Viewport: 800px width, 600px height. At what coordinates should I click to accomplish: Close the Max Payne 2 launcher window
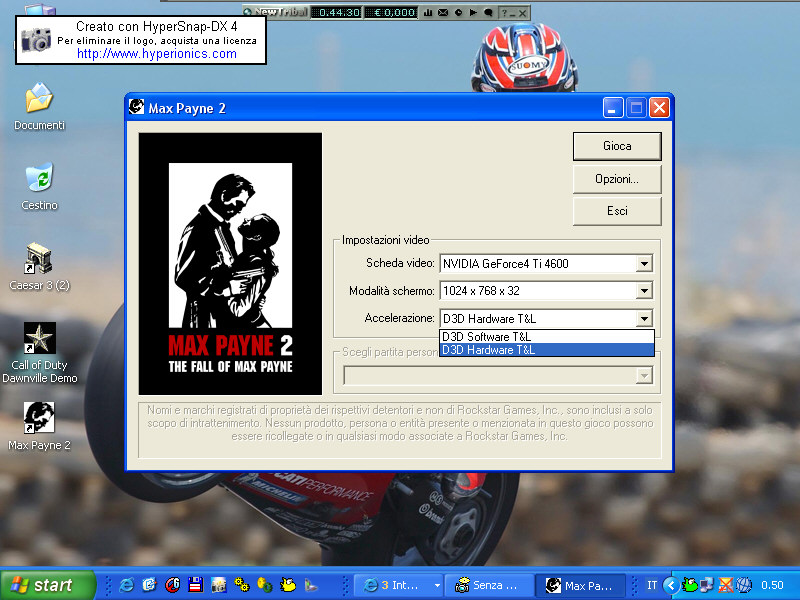click(659, 108)
